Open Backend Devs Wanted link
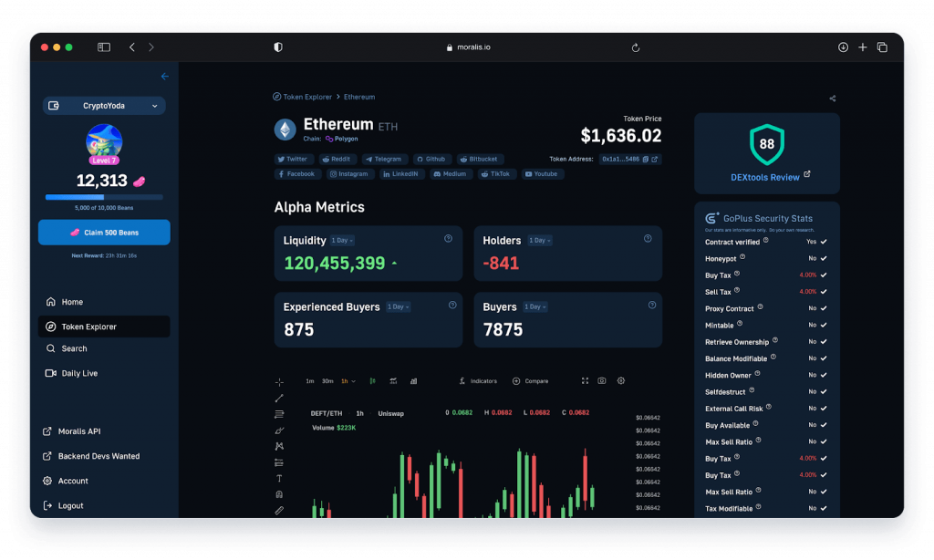Image resolution: width=934 pixels, height=560 pixels. [91, 456]
